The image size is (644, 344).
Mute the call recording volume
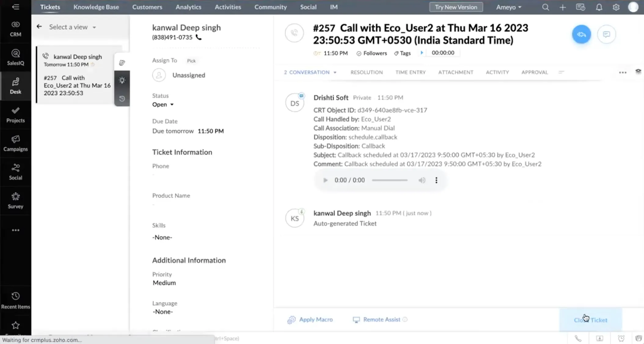click(422, 180)
